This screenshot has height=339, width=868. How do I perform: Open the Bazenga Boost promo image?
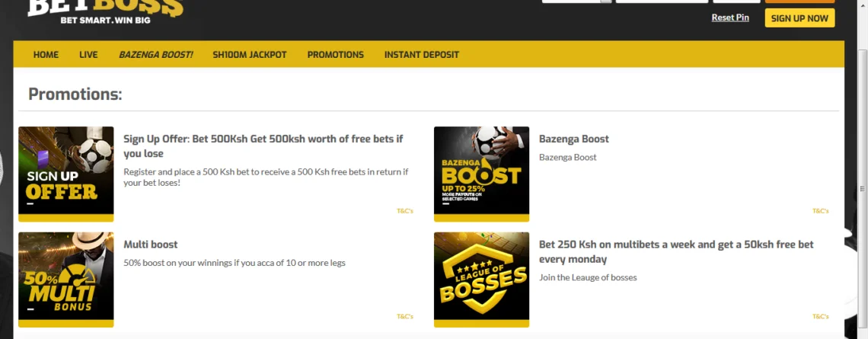pyautogui.click(x=482, y=174)
